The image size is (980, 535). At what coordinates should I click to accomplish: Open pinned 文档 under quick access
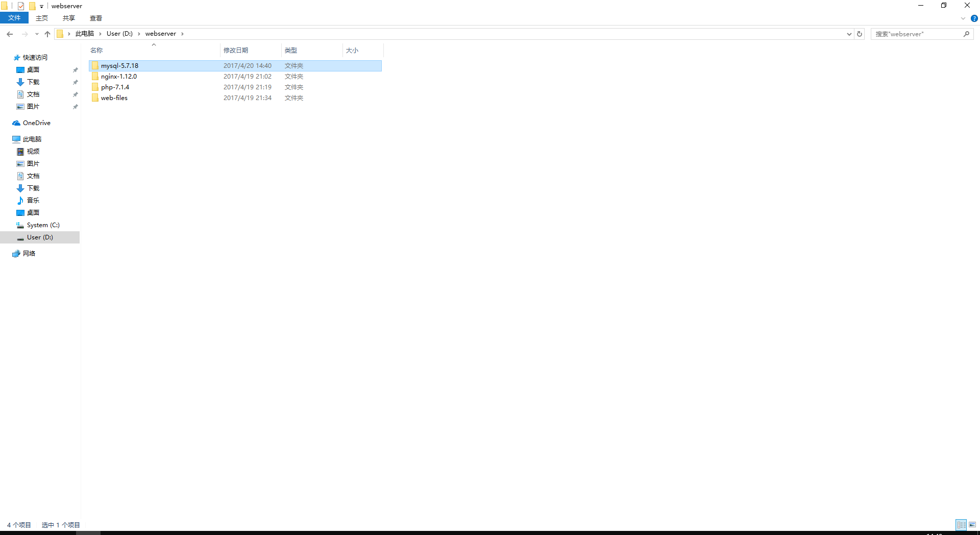click(x=33, y=94)
